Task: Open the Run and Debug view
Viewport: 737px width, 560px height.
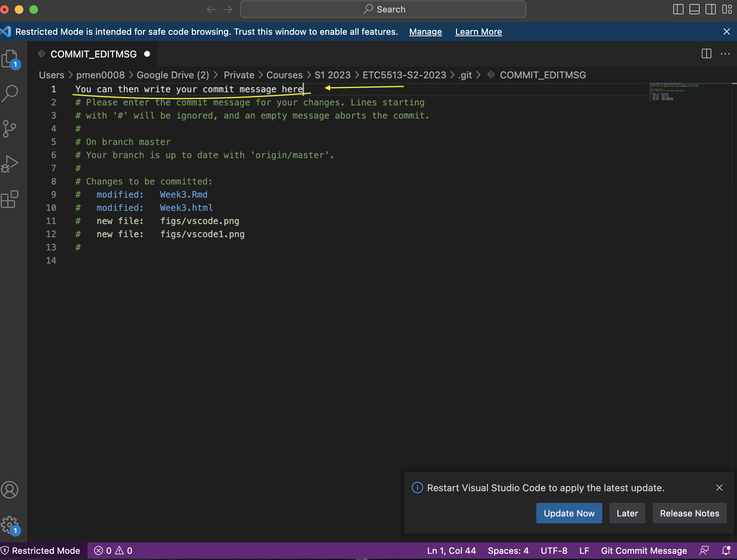Action: click(10, 164)
